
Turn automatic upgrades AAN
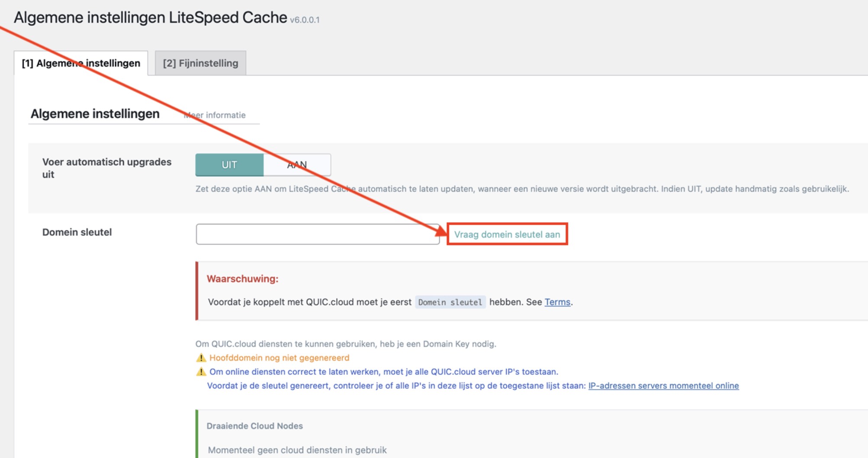(x=297, y=165)
